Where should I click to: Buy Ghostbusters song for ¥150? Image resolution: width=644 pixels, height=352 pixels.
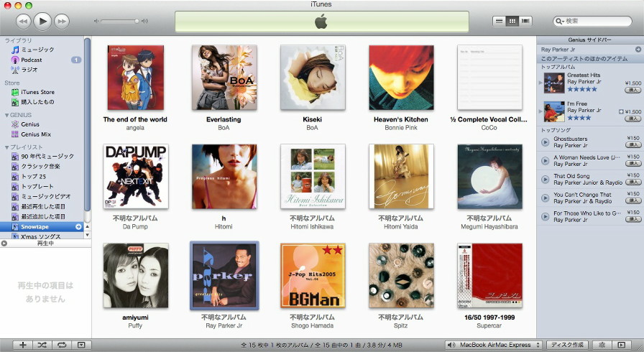[633, 145]
